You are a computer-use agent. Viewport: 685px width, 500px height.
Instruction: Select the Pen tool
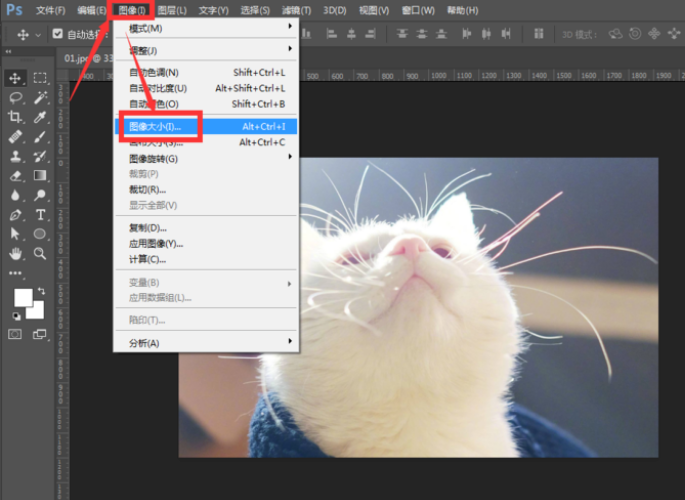(x=15, y=214)
